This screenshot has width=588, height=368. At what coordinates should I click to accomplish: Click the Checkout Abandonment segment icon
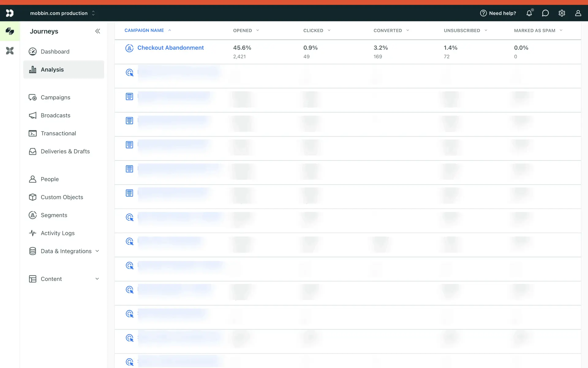[x=129, y=48]
